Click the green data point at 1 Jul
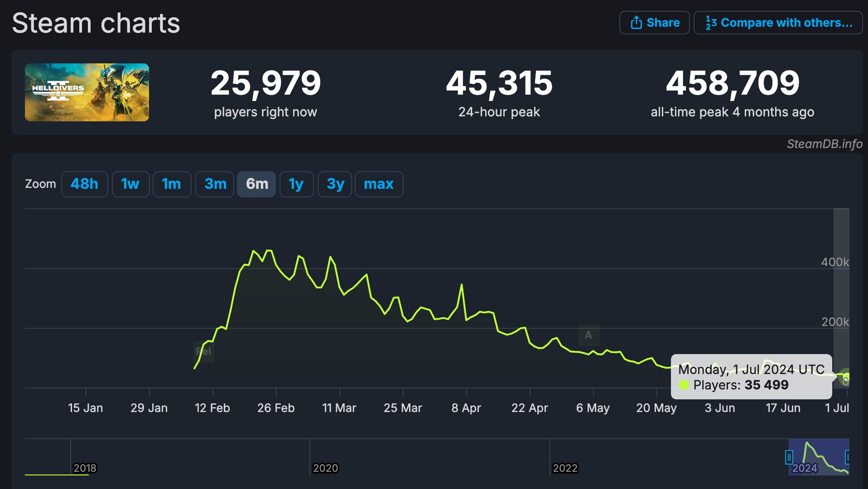The width and height of the screenshot is (868, 489). pyautogui.click(x=846, y=377)
